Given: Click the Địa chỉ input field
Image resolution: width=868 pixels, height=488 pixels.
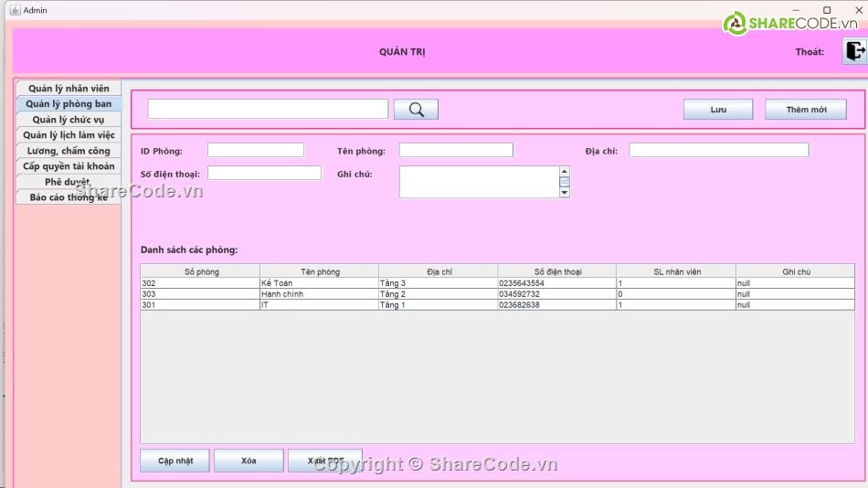Looking at the screenshot, I should click(x=718, y=150).
